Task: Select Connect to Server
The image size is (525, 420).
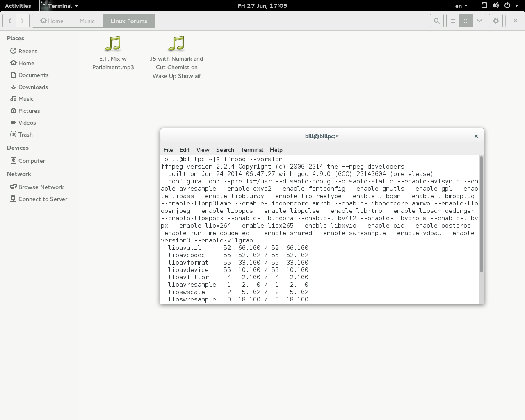Action: (x=39, y=199)
